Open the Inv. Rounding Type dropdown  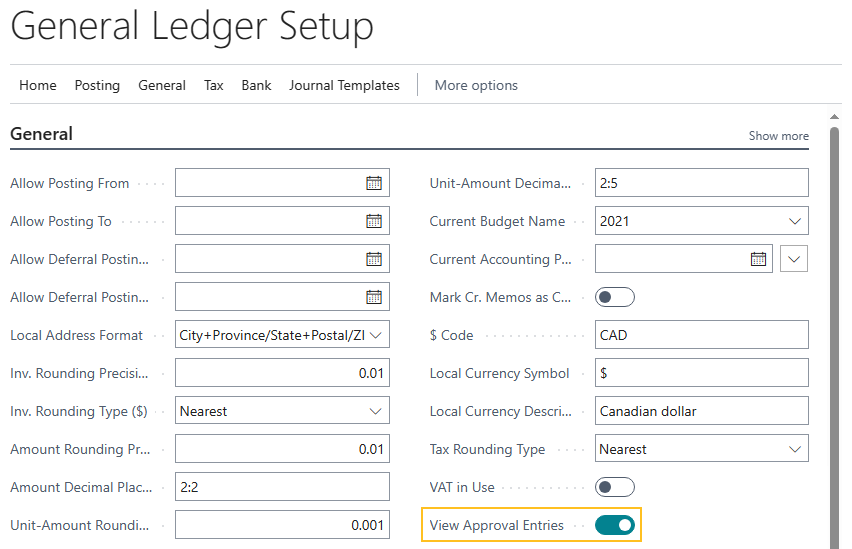pos(376,411)
